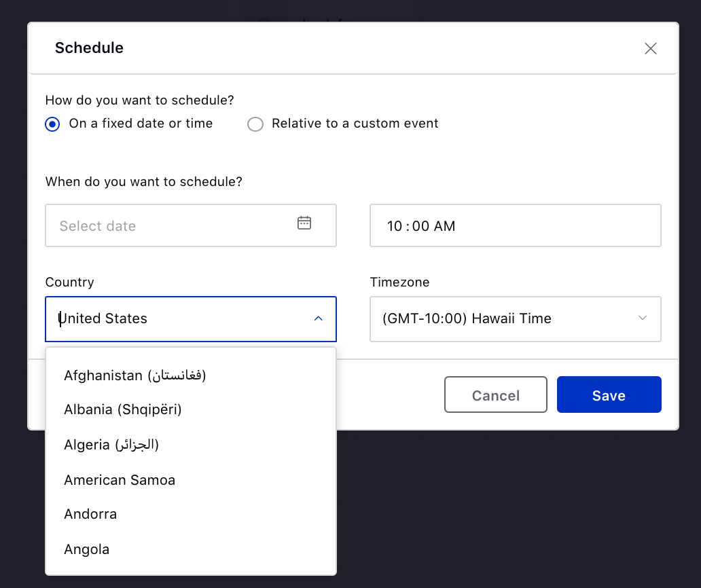This screenshot has height=588, width=701.
Task: Click the 10:00 AM time field
Action: coord(516,225)
